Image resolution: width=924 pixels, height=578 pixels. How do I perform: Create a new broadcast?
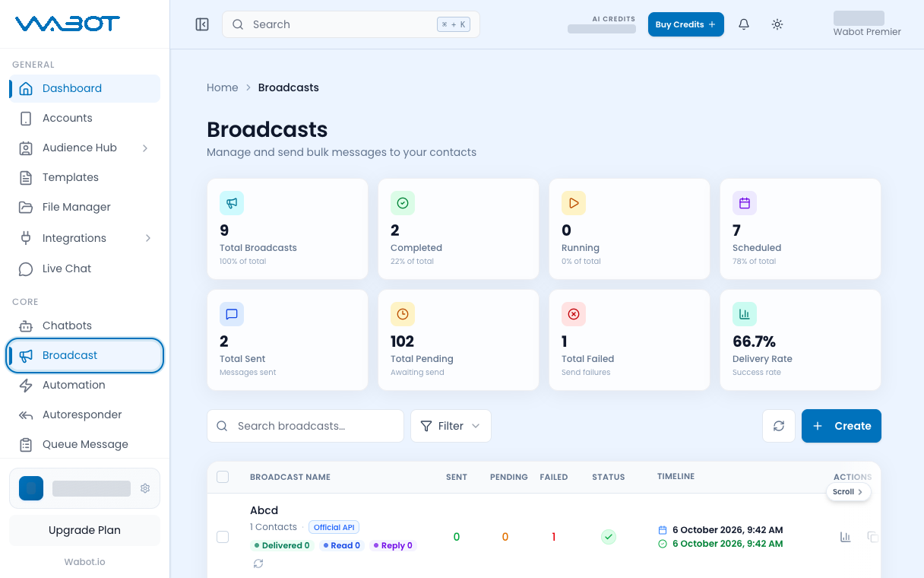click(841, 426)
